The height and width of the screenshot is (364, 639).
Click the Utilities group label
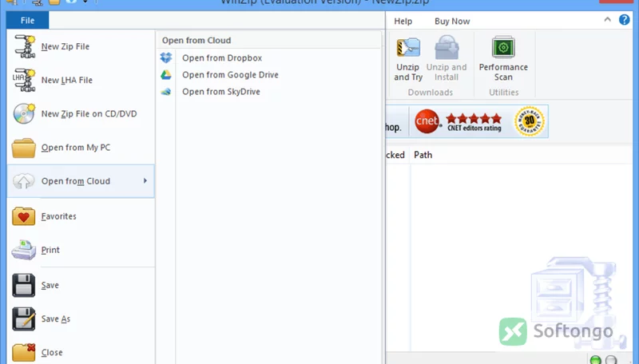pos(504,93)
